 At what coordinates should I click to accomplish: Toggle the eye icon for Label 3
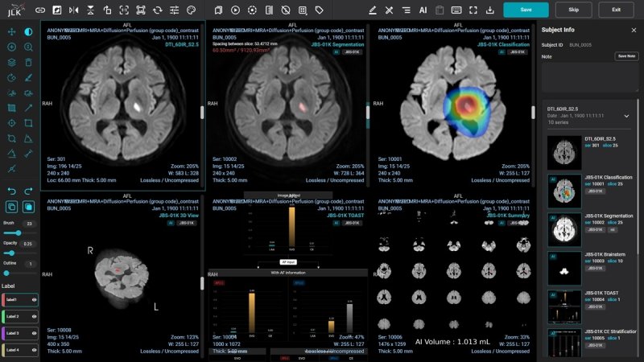coord(34,333)
